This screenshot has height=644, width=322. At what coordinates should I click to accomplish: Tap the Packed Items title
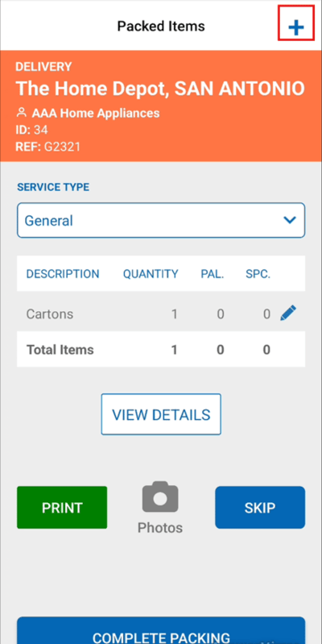coord(161,27)
